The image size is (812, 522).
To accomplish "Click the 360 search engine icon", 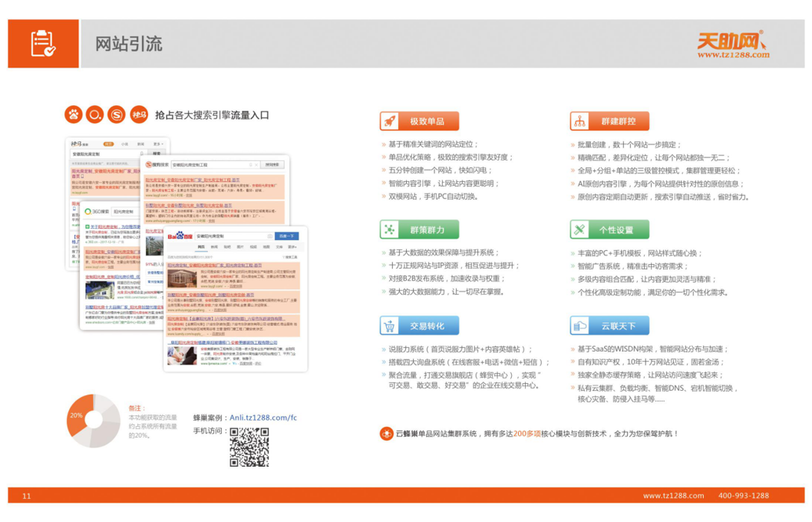I will pyautogui.click(x=94, y=114).
